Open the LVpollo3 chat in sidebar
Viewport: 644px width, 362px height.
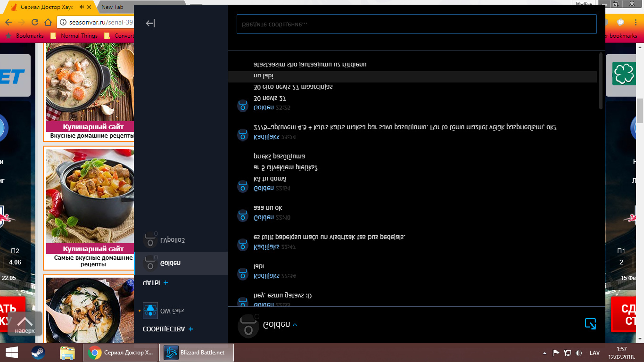click(181, 240)
